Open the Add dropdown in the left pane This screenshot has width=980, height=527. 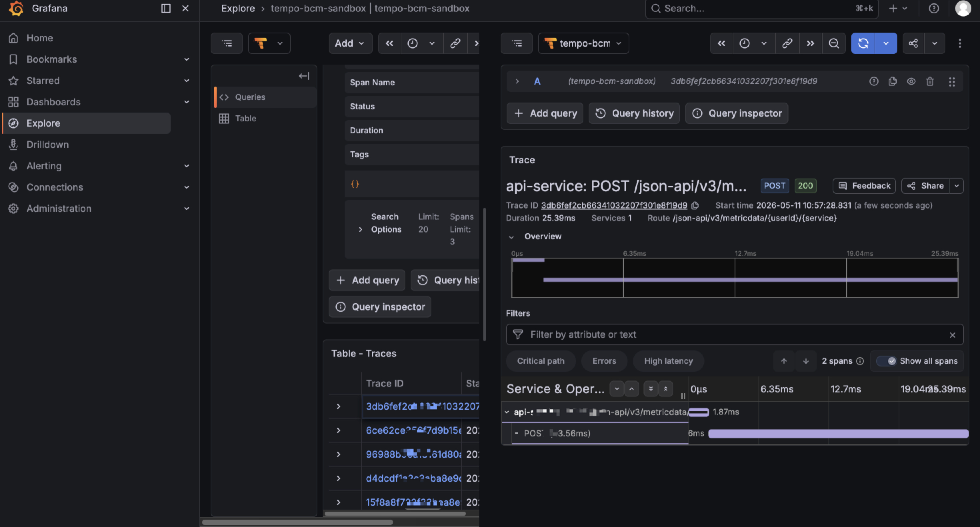350,43
